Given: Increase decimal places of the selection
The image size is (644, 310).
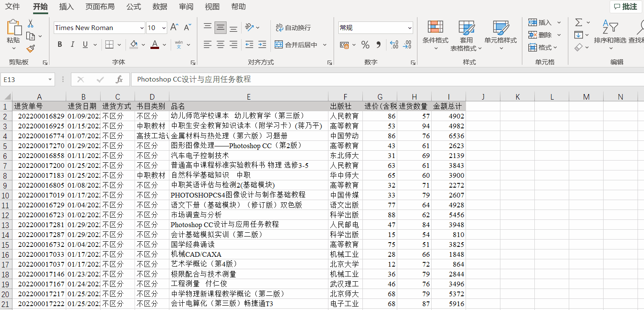Looking at the screenshot, I should [x=394, y=44].
